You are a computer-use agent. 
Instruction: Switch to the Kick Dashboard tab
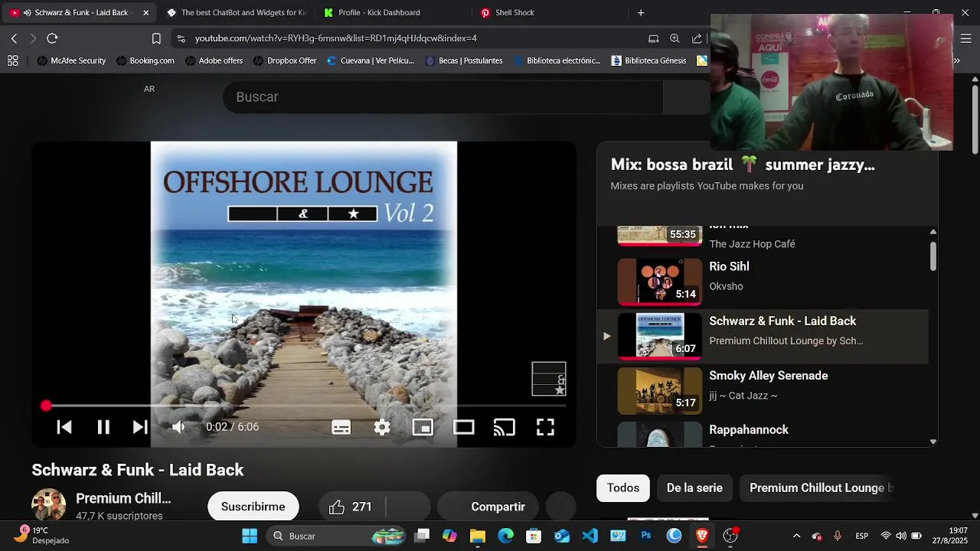point(379,12)
